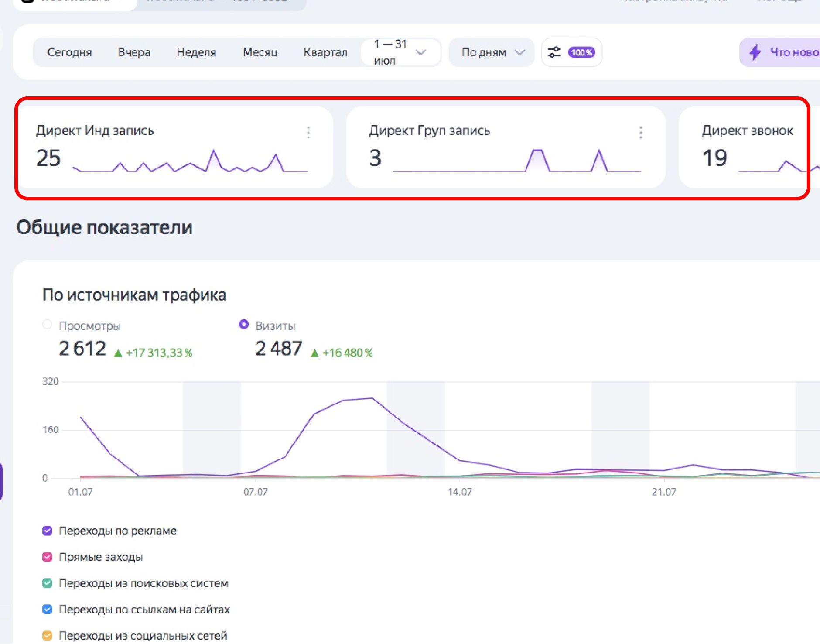Viewport: 820px width, 644px height.
Task: Select the Визиты radio button
Action: point(244,325)
